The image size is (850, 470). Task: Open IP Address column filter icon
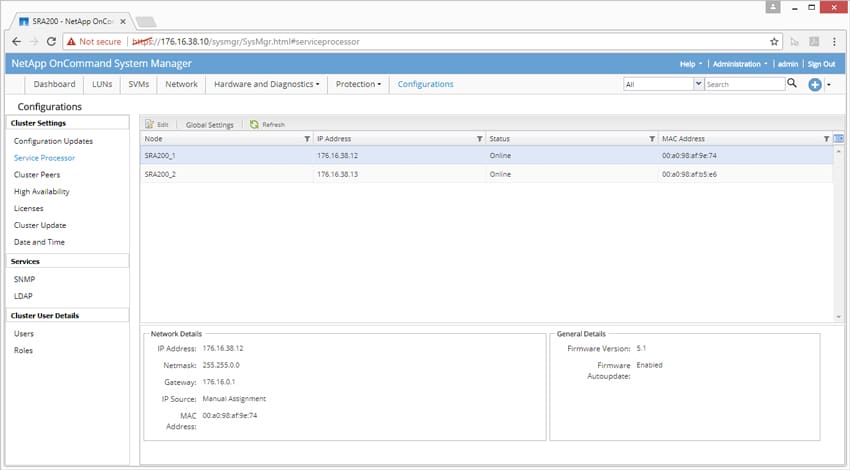point(480,139)
